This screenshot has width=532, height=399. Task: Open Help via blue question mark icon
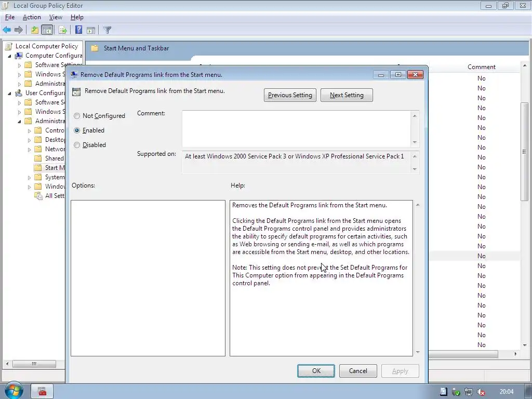pyautogui.click(x=79, y=30)
